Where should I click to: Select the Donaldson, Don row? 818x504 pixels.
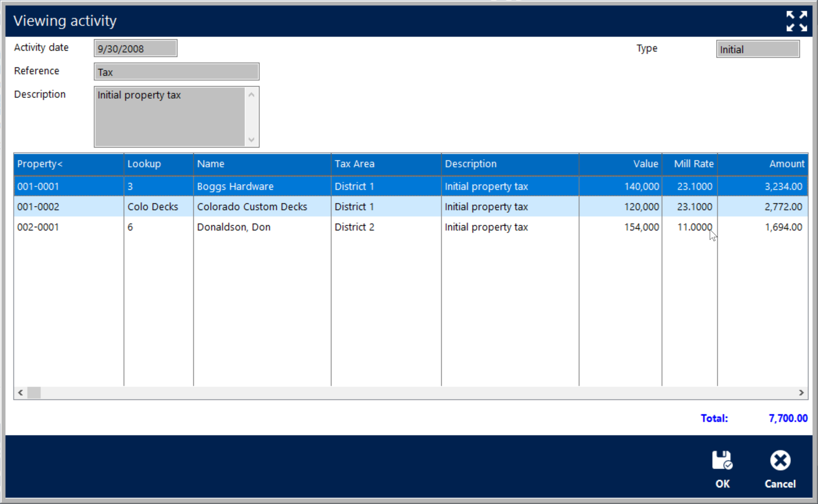(x=234, y=227)
